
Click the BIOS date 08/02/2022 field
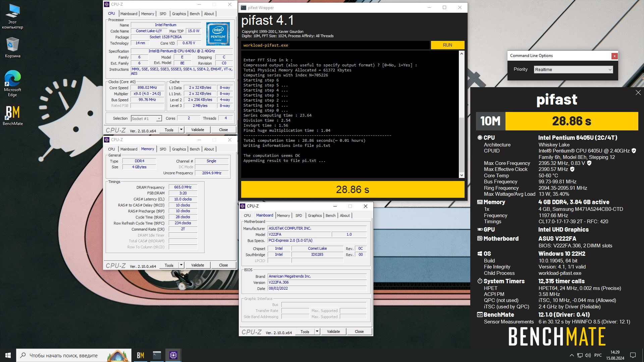(x=317, y=288)
